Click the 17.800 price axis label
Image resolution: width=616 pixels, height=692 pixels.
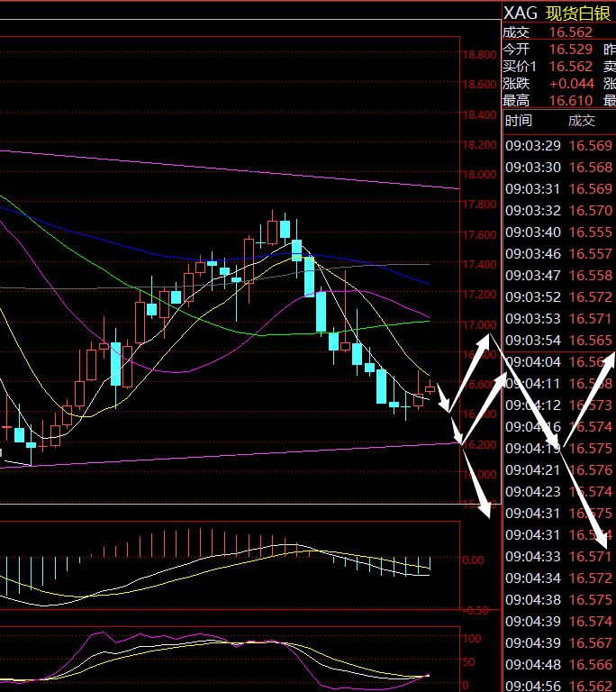point(479,205)
